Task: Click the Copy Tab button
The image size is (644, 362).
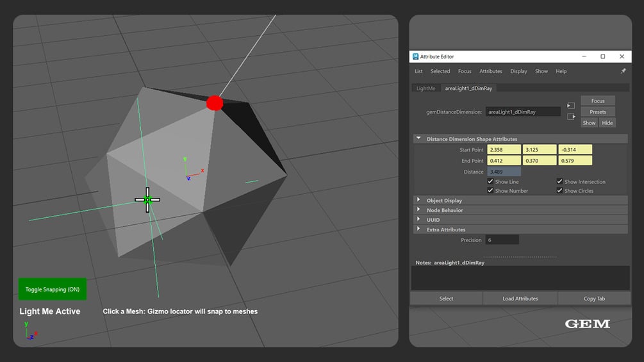Action: [x=594, y=299]
